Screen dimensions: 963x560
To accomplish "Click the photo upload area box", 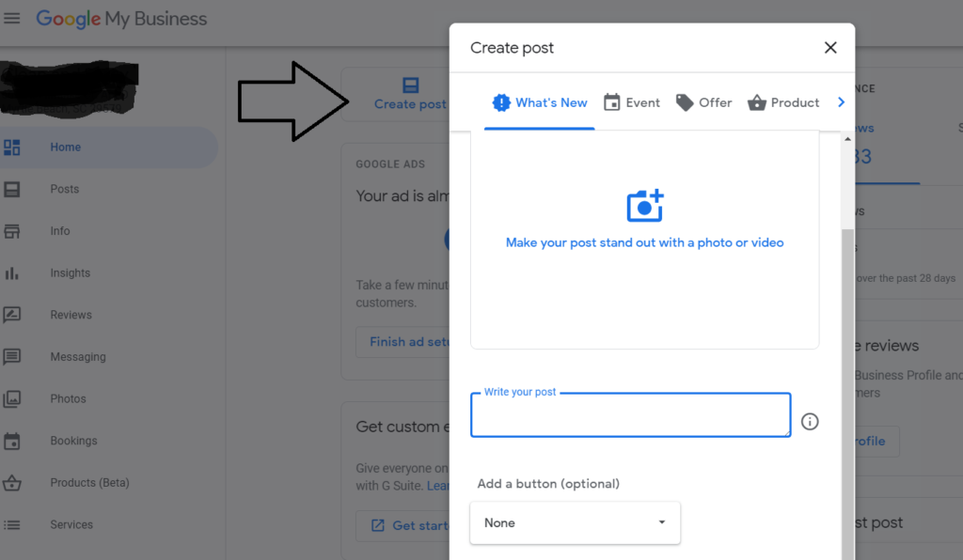I will coord(644,240).
